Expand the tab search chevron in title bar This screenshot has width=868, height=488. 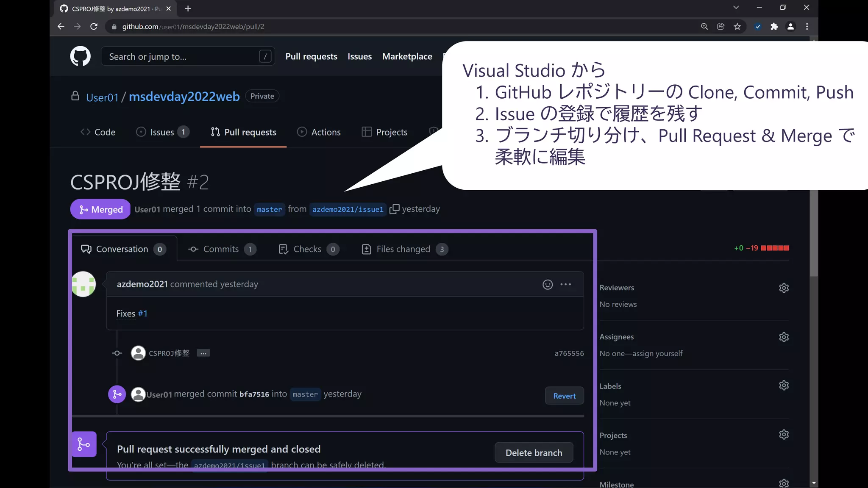tap(736, 8)
